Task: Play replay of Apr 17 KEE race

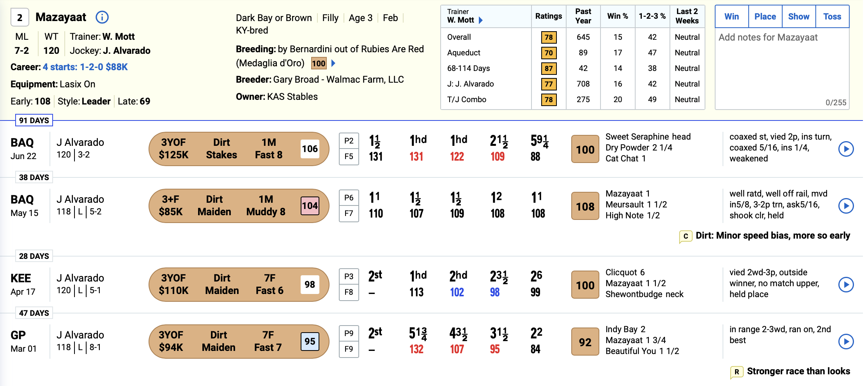Action: pyautogui.click(x=846, y=285)
